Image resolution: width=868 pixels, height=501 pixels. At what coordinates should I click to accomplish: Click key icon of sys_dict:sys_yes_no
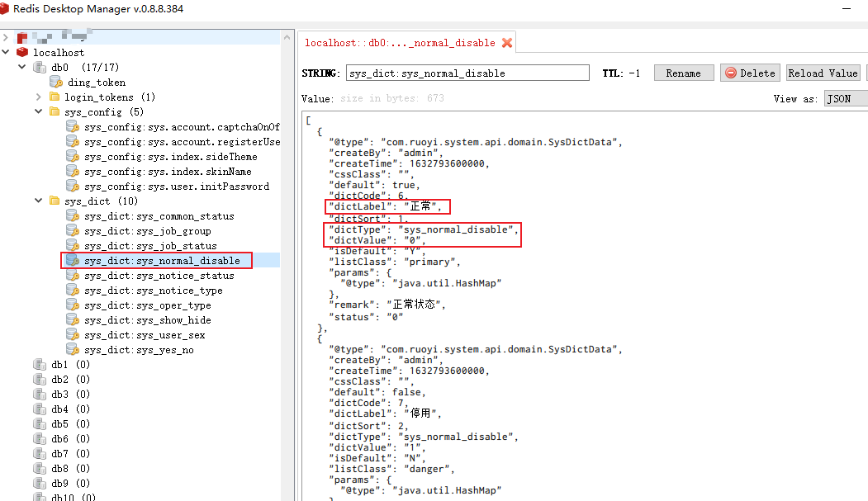pos(73,349)
